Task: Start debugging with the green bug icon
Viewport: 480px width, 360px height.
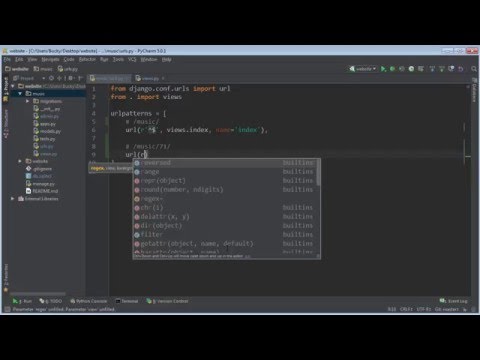Action: (x=392, y=69)
